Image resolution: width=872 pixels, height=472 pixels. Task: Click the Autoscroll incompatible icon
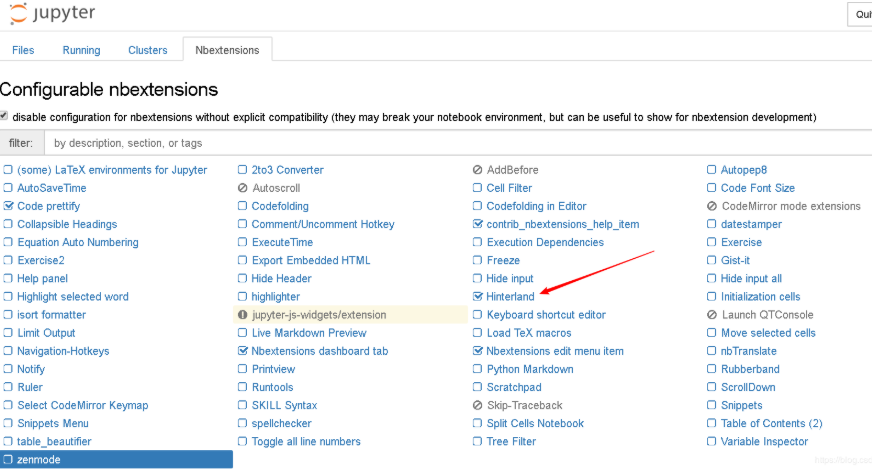[x=243, y=188]
